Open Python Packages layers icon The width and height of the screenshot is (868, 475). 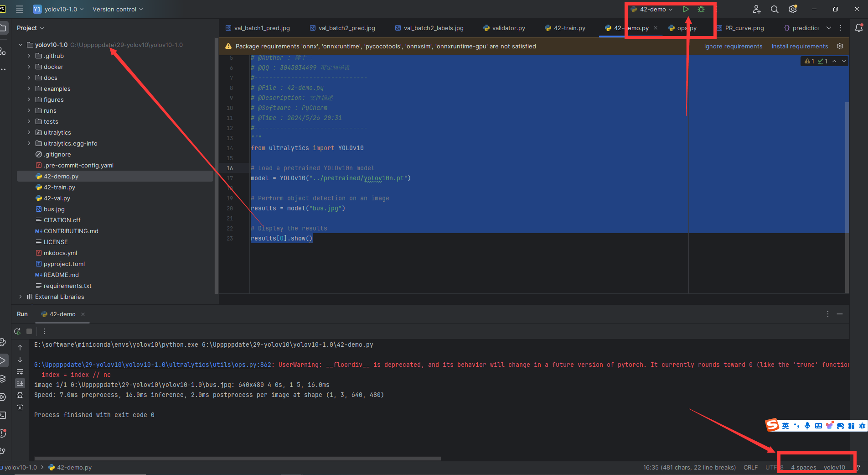[3, 379]
